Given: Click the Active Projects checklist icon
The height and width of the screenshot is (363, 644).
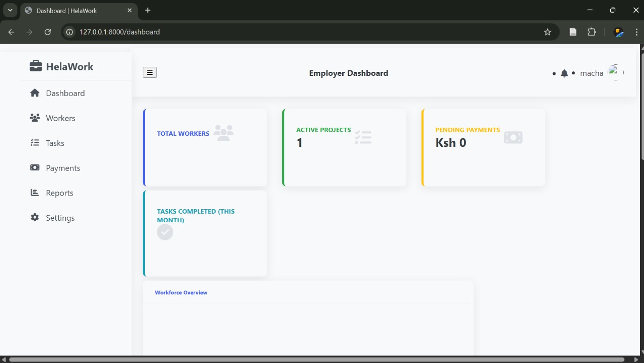Looking at the screenshot, I should click(363, 137).
